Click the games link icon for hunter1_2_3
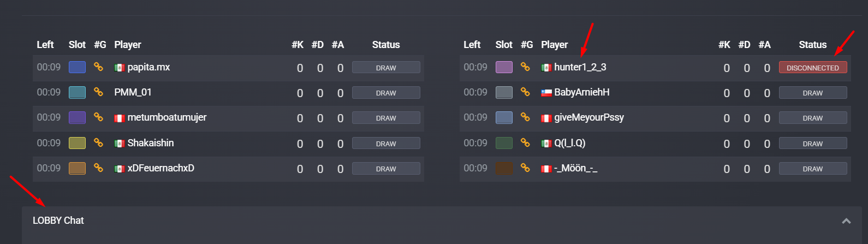The width and height of the screenshot is (868, 244). point(525,67)
